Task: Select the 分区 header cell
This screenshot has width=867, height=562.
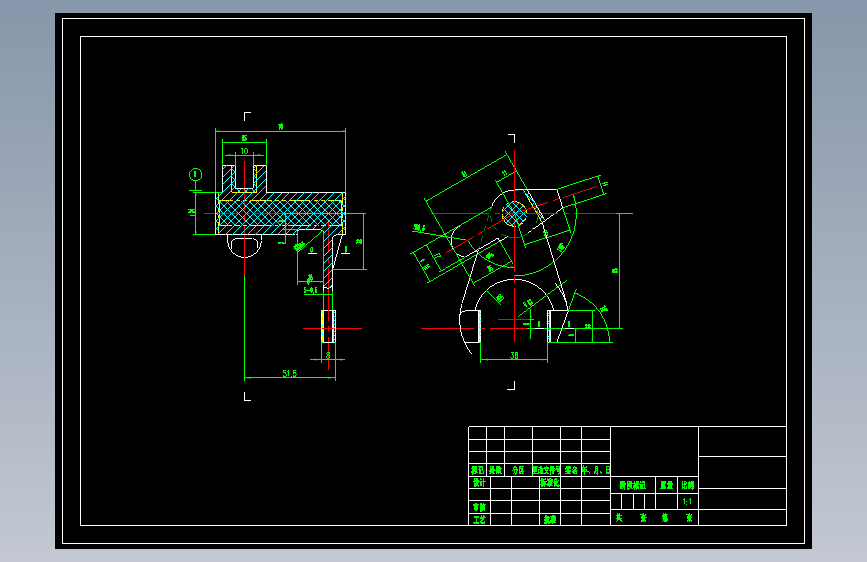Action: pyautogui.click(x=518, y=470)
